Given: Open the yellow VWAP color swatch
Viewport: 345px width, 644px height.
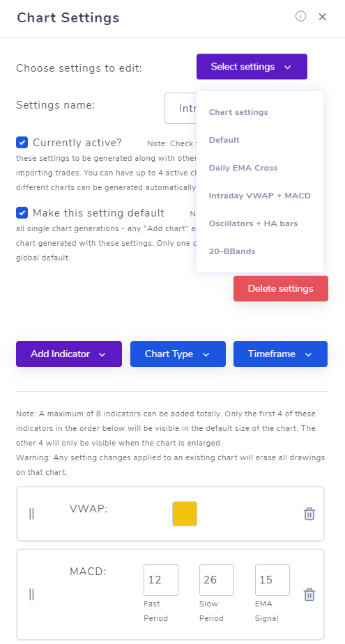Looking at the screenshot, I should [x=185, y=513].
